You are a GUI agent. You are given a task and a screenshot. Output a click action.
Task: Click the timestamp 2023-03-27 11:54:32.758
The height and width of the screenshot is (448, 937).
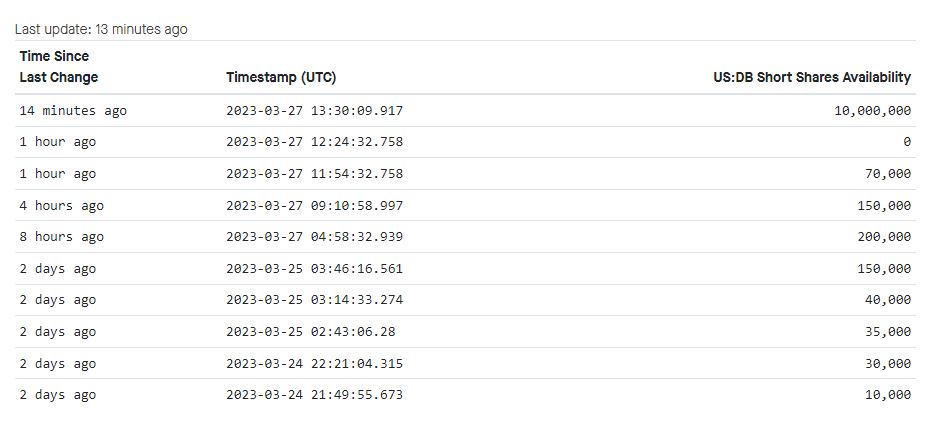pos(314,174)
